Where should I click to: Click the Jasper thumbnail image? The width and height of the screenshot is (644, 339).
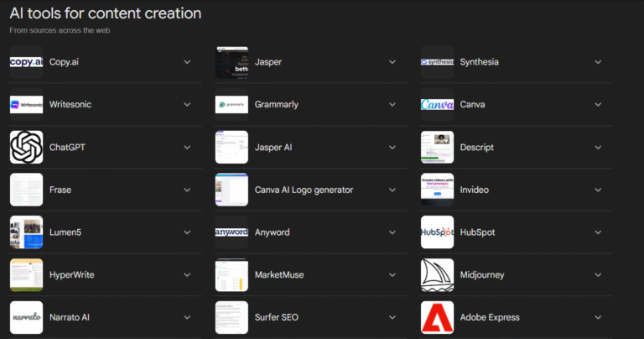point(231,62)
